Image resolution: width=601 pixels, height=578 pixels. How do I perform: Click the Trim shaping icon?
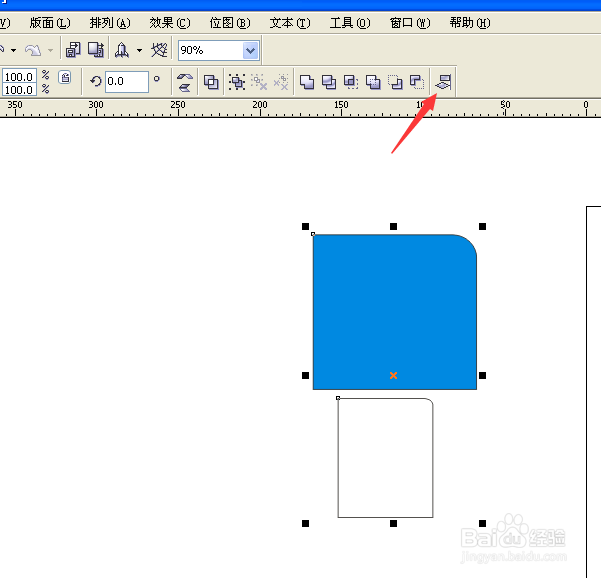(x=329, y=82)
